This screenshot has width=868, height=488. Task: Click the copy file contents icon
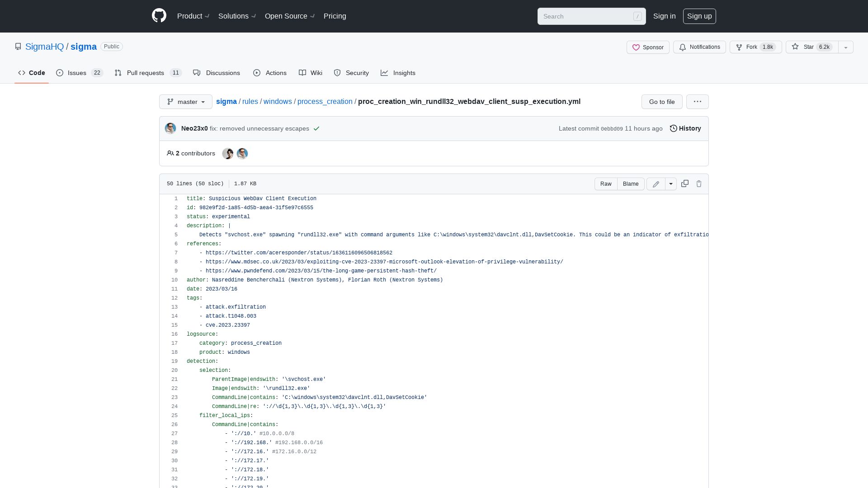684,183
